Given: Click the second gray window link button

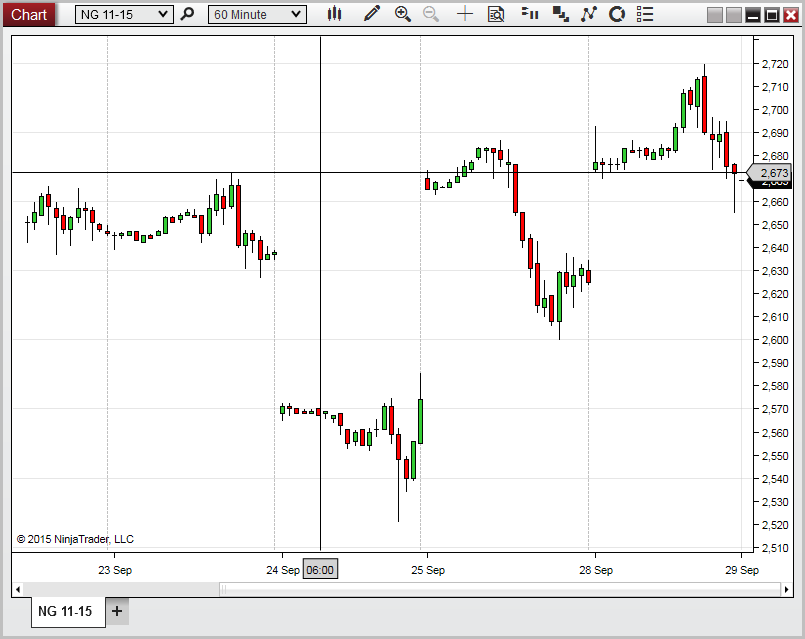Looking at the screenshot, I should click(734, 15).
